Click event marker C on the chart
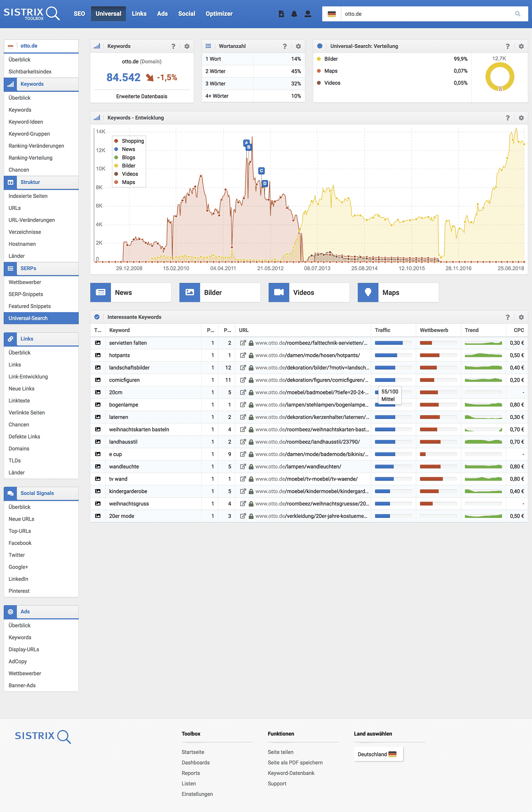Screen dimensions: 532x812 pyautogui.click(x=261, y=171)
